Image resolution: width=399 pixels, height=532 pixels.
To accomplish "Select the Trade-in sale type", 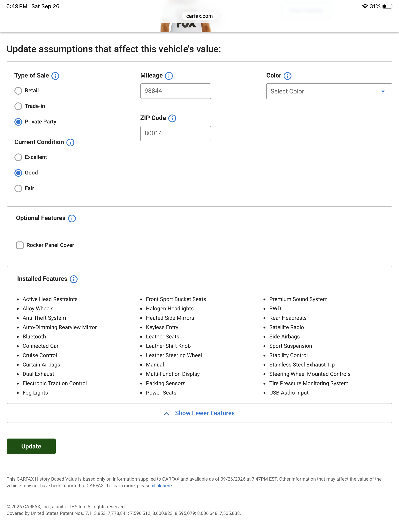I will (18, 106).
